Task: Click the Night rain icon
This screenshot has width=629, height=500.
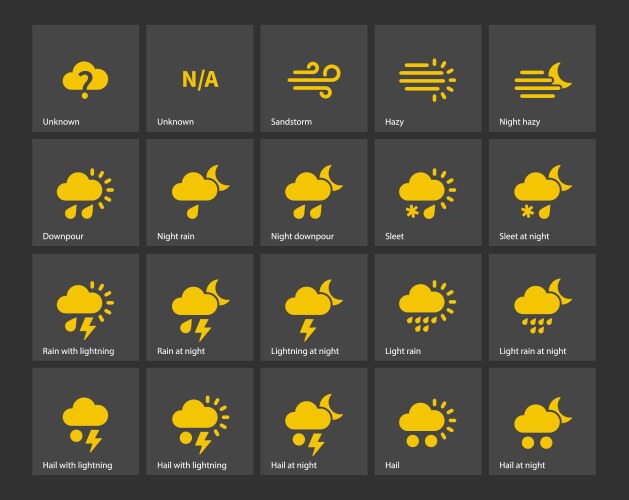Action: point(199,194)
